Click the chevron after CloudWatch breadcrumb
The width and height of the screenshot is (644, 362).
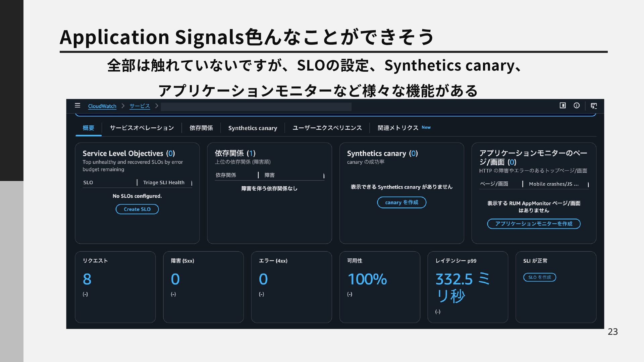click(123, 106)
